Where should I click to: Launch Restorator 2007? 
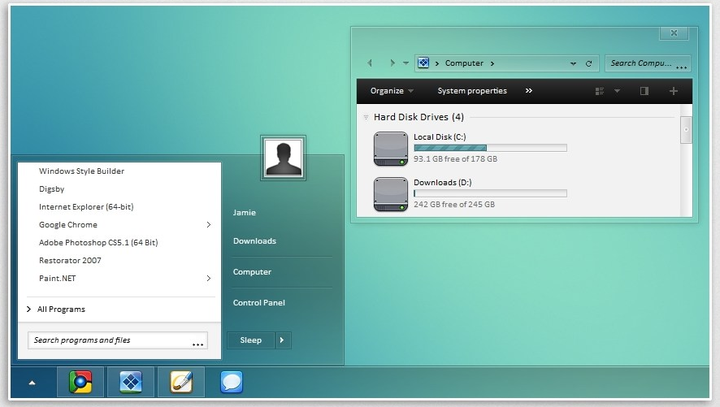(70, 260)
